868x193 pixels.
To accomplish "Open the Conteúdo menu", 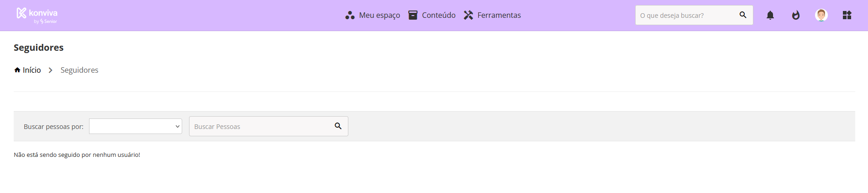I will pos(432,15).
